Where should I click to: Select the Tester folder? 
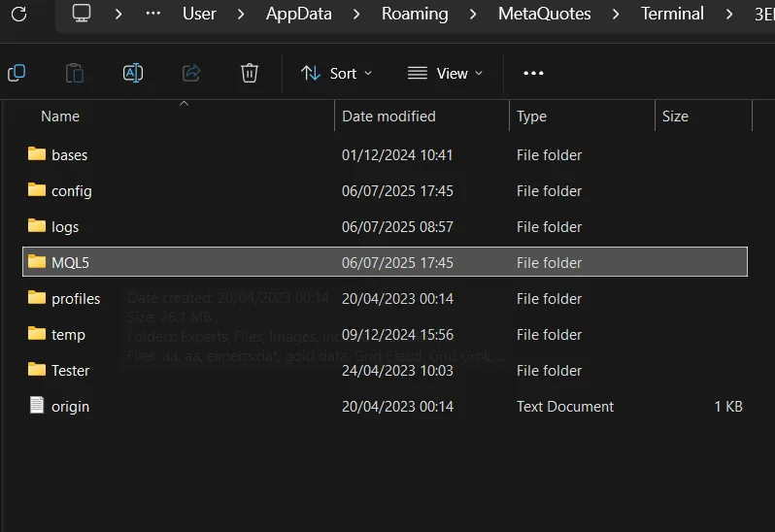click(385, 370)
